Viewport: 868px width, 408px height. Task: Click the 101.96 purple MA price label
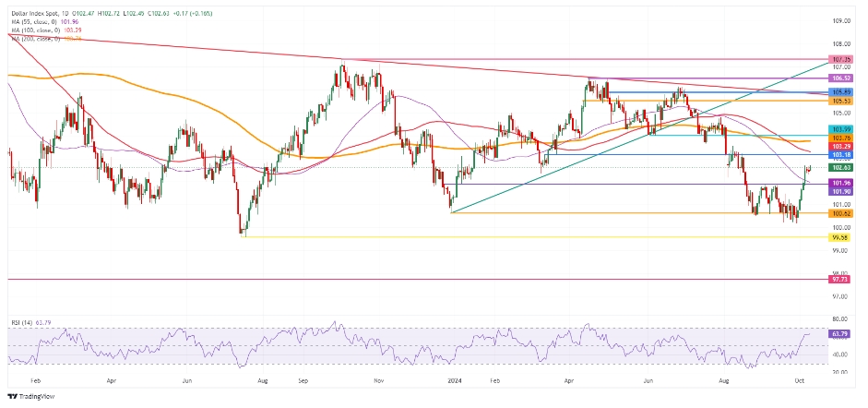[841, 182]
